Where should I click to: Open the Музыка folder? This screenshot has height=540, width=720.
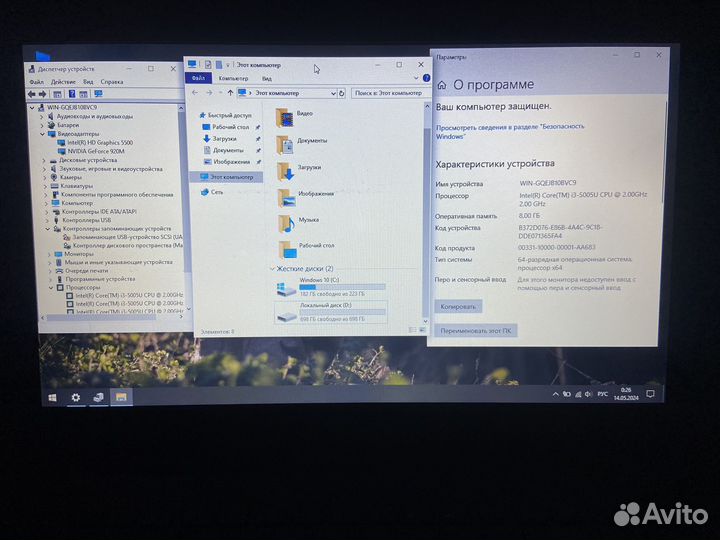click(298, 224)
